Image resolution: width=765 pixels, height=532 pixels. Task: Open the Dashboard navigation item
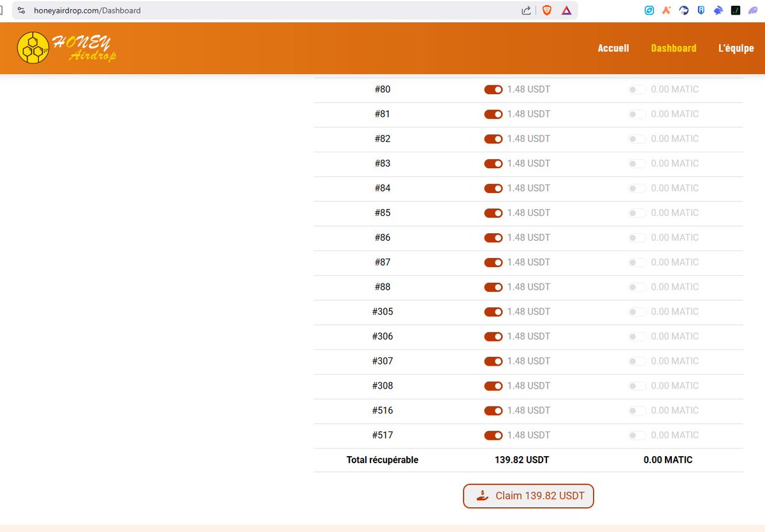pyautogui.click(x=673, y=48)
